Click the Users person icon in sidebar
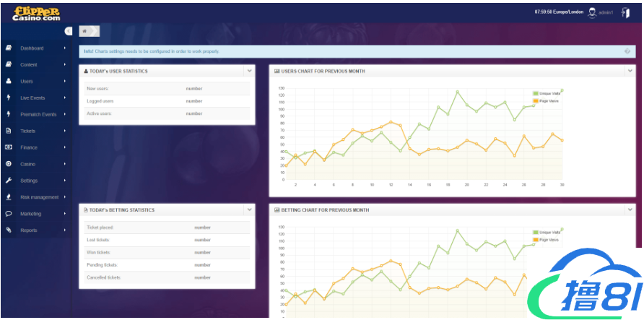The height and width of the screenshot is (320, 644). (8, 81)
